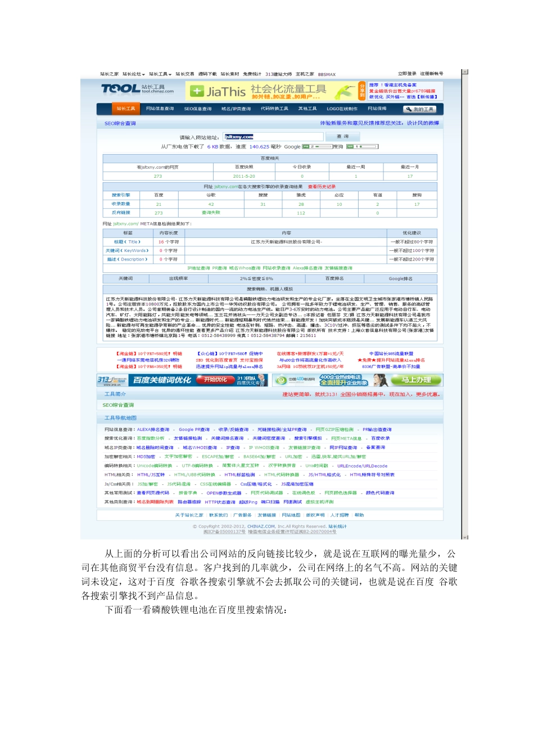The width and height of the screenshot is (534, 756).
Task: Open the Unicode编码转换 tool link
Action: pos(155,466)
